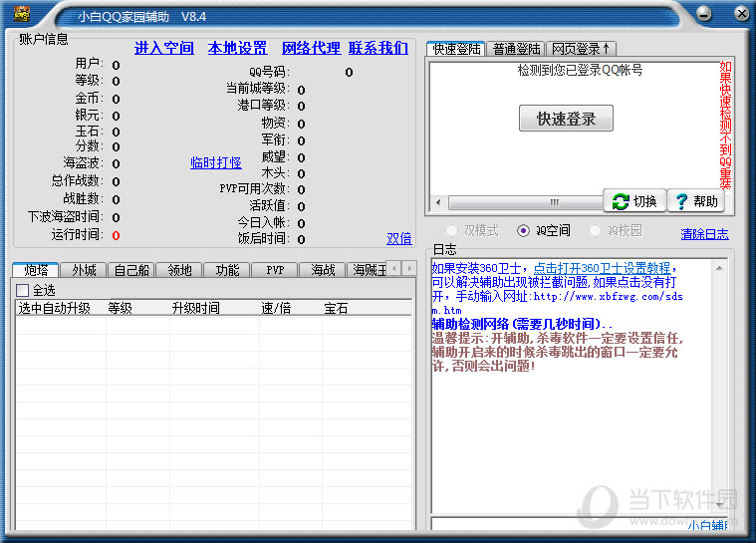Click the 辅助检测网络 log line
756x543 pixels.
[522, 324]
